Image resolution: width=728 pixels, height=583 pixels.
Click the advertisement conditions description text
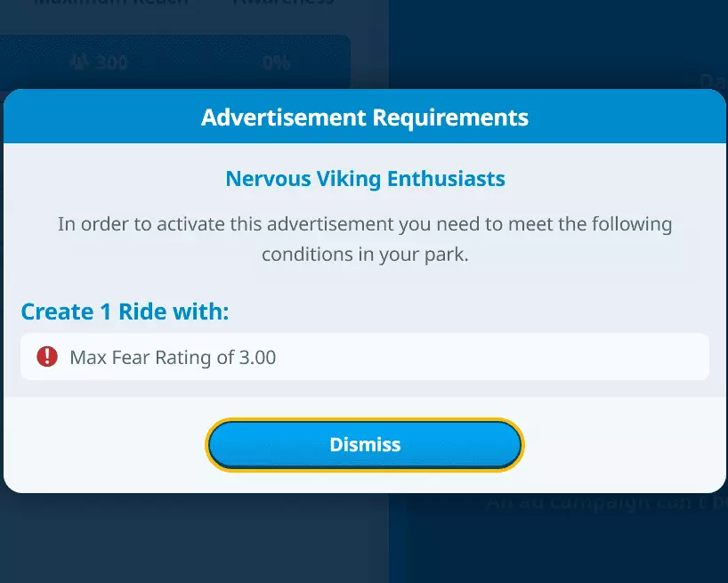[x=365, y=239]
